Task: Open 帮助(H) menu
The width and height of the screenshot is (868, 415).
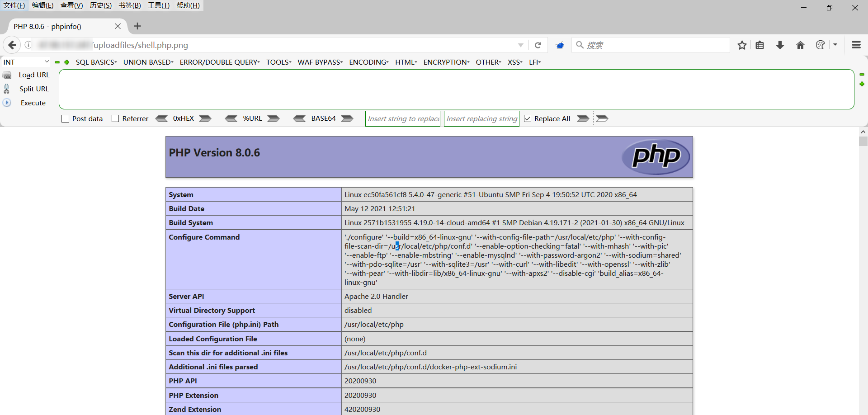Action: pos(188,5)
